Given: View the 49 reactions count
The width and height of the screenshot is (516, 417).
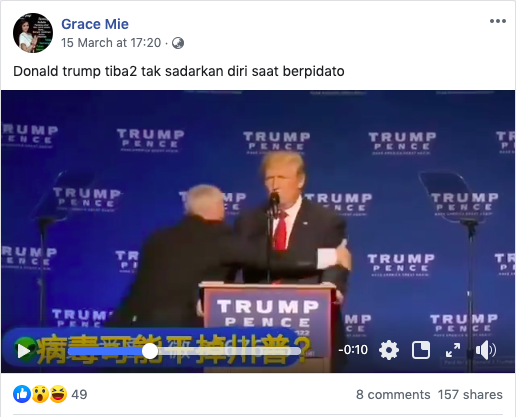Looking at the screenshot, I should click(x=79, y=395).
